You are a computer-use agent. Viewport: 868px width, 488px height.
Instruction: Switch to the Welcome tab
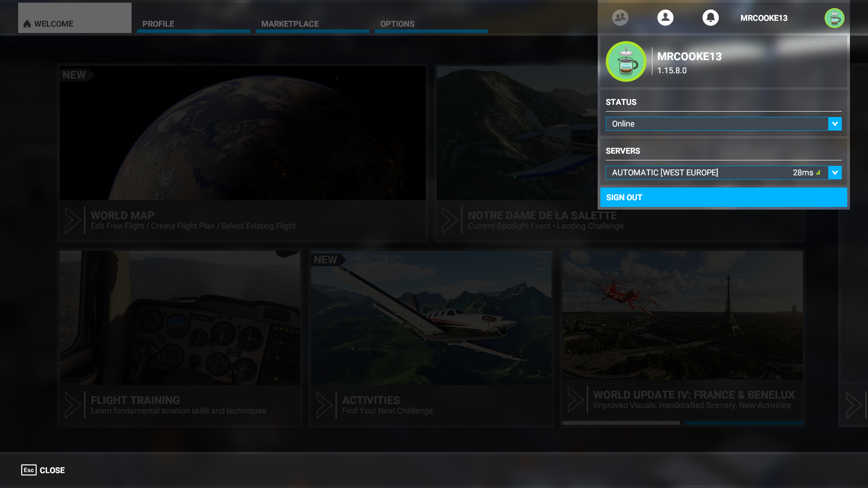[x=75, y=18]
